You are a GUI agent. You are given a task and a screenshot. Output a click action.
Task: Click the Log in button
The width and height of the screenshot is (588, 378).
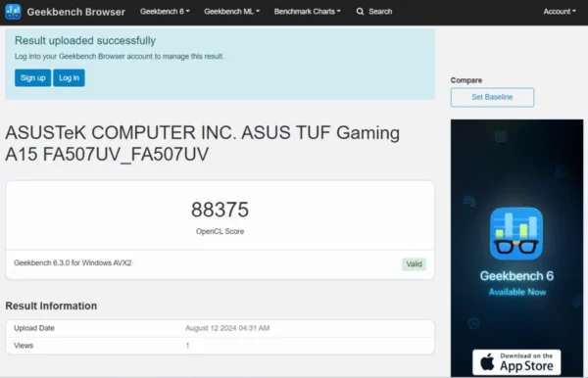[x=69, y=78]
